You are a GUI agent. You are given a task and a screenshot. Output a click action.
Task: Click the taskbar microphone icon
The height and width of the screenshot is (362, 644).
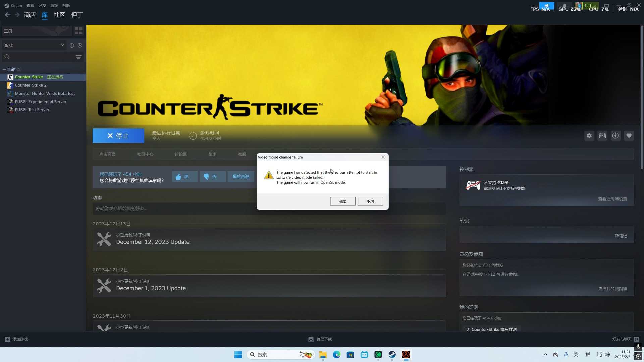pyautogui.click(x=566, y=355)
